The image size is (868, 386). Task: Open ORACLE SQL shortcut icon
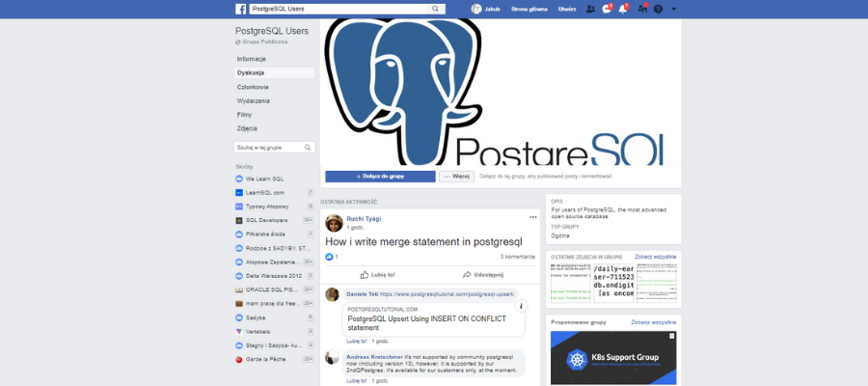click(x=239, y=289)
